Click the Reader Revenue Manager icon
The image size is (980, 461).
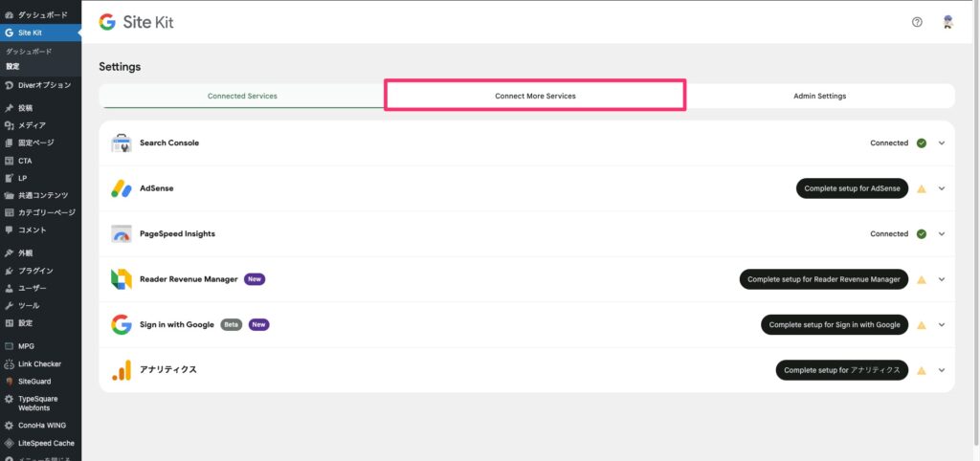point(121,279)
